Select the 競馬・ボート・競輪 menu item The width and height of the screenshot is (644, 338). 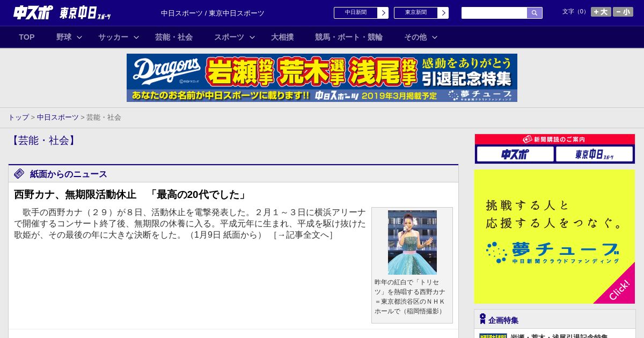click(x=349, y=37)
